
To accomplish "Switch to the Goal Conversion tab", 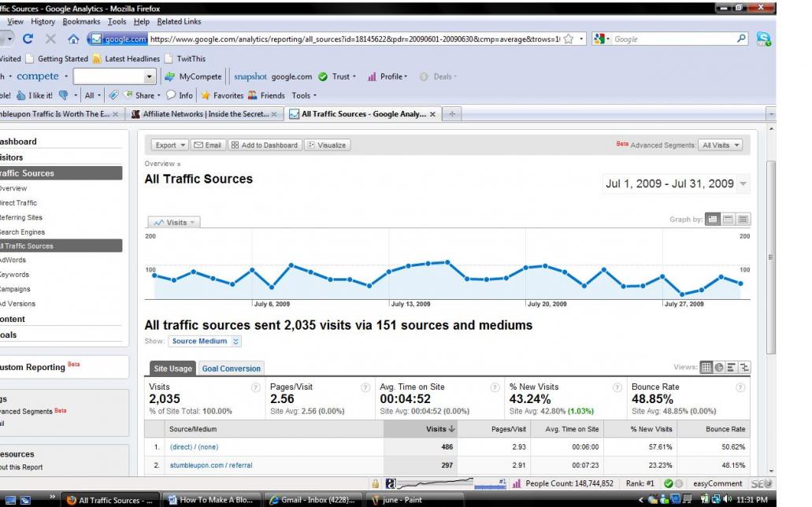I will tap(231, 368).
